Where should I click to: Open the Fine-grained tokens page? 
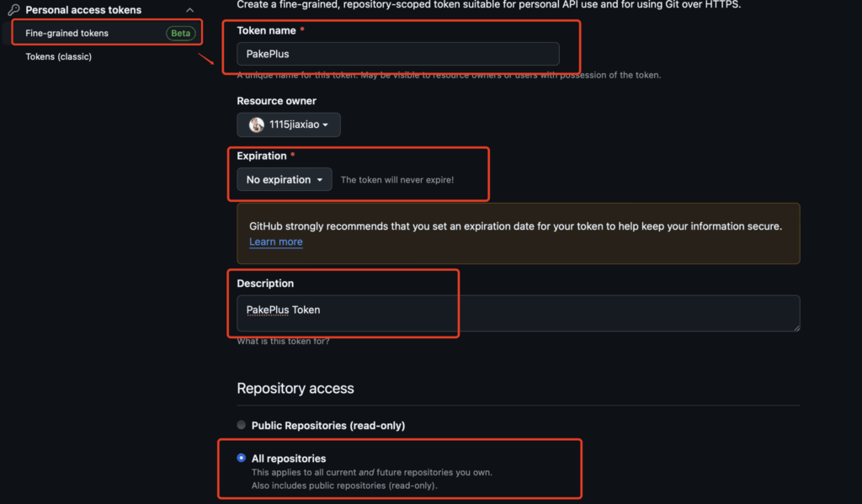coord(67,34)
